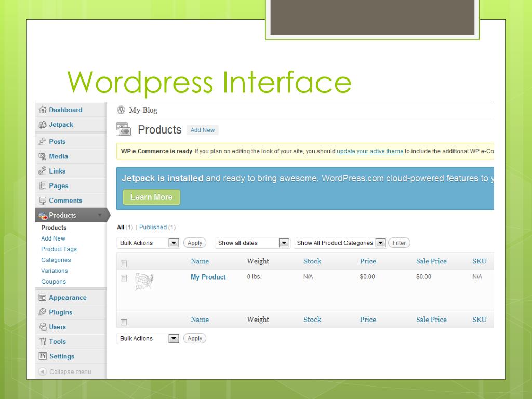
Task: Click the Posts pushpin icon
Action: click(43, 141)
